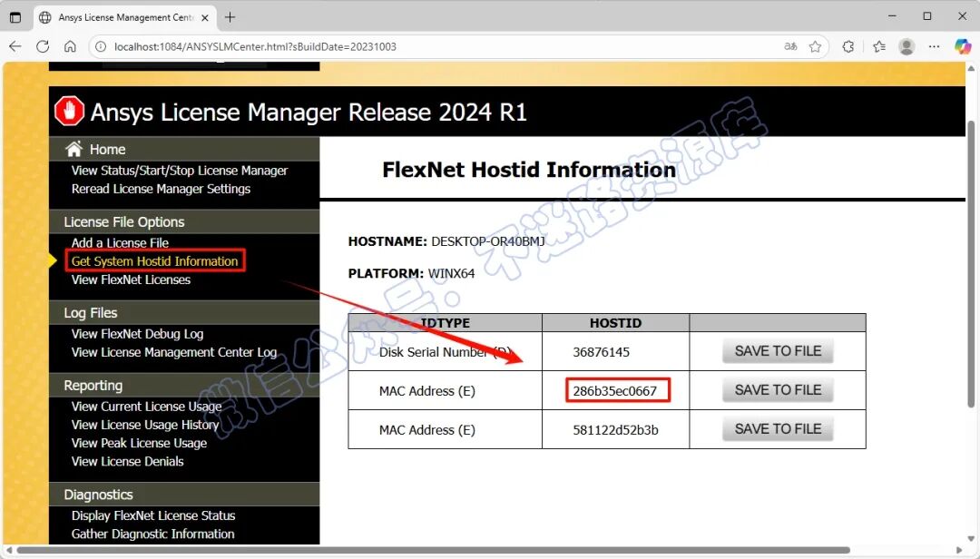The image size is (980, 559).
Task: Click the browser Back arrow
Action: (x=15, y=46)
